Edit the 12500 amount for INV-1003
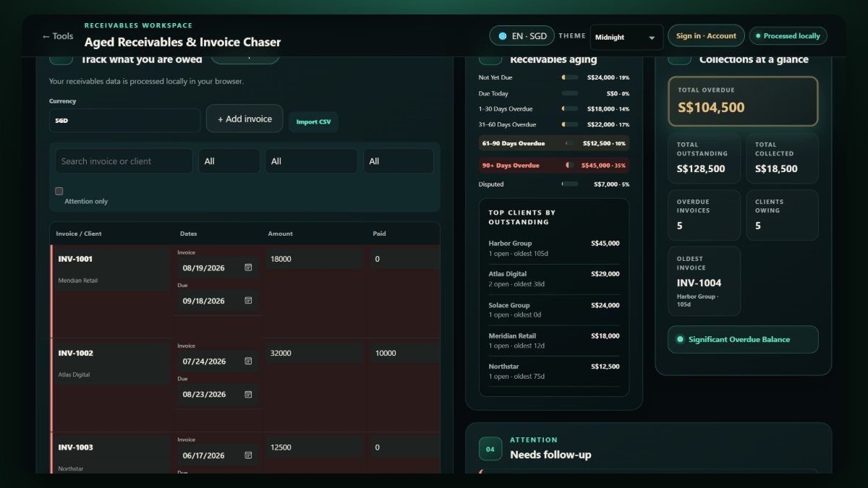Screen dimensions: 868x488 tap(315, 448)
